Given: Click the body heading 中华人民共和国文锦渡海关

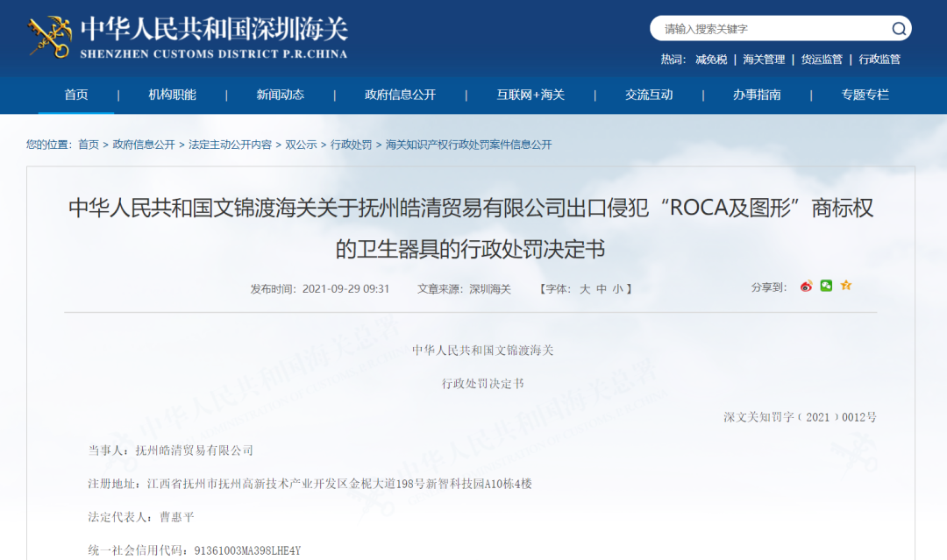Looking at the screenshot, I should coord(482,351).
